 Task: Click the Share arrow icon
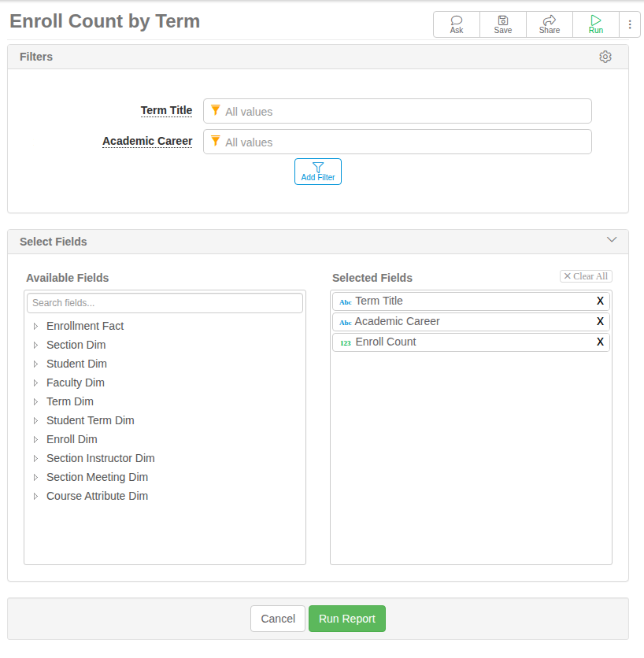pos(549,20)
